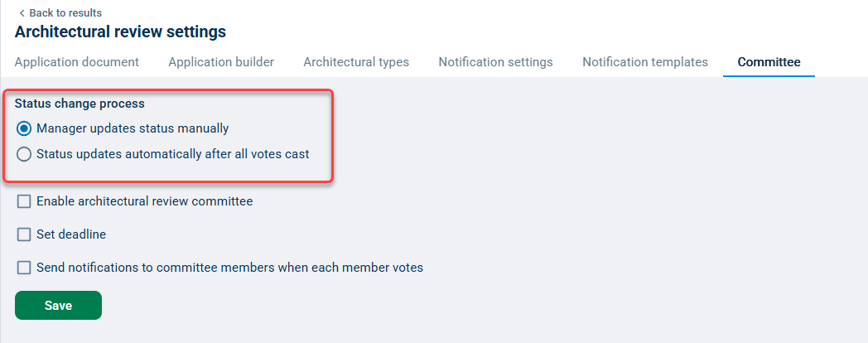Screen dimensions: 868x343
Task: Switch to the Application builder tab
Action: tap(221, 62)
